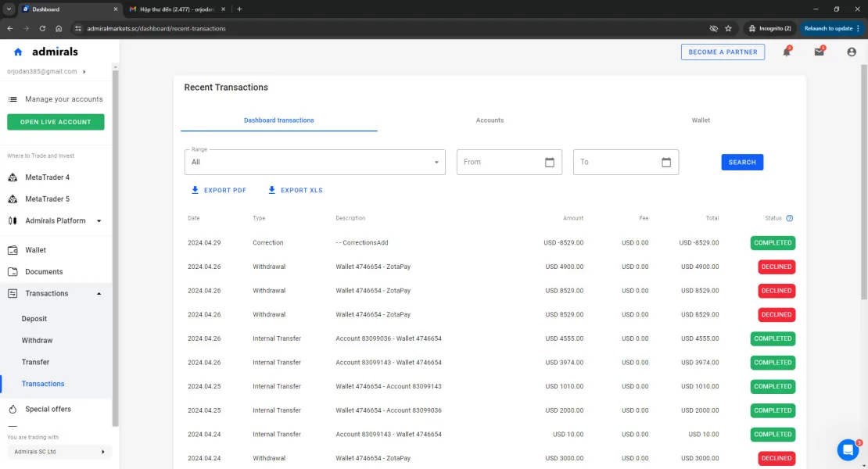Click the Export PDF download icon
868x469 pixels.
[195, 190]
